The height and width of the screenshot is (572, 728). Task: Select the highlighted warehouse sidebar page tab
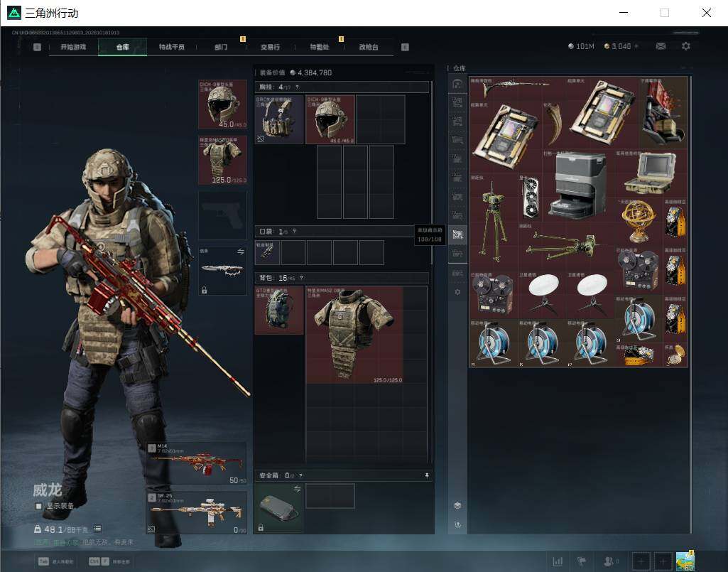457,234
